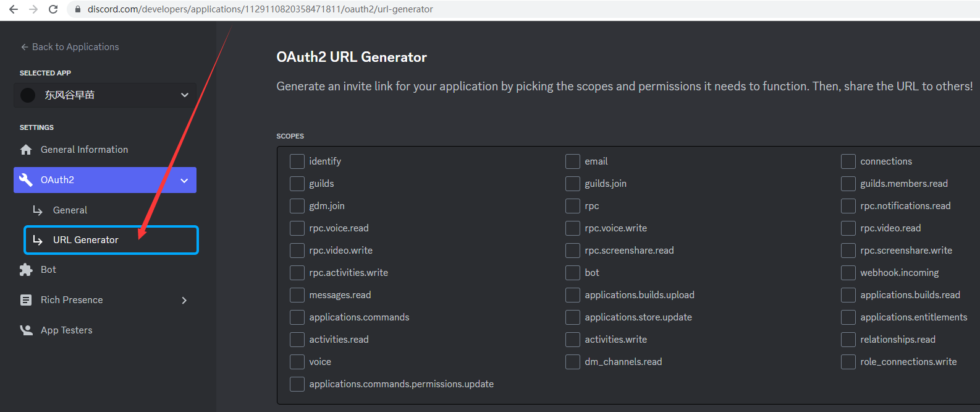Click the App Testers icon
This screenshot has height=412, width=980.
(x=26, y=330)
